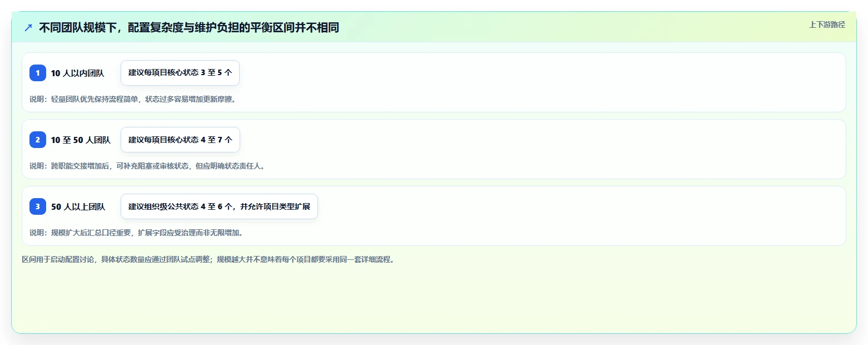The width and height of the screenshot is (868, 345).
Task: Click the 10 至 50 人团队 label
Action: [x=81, y=140]
